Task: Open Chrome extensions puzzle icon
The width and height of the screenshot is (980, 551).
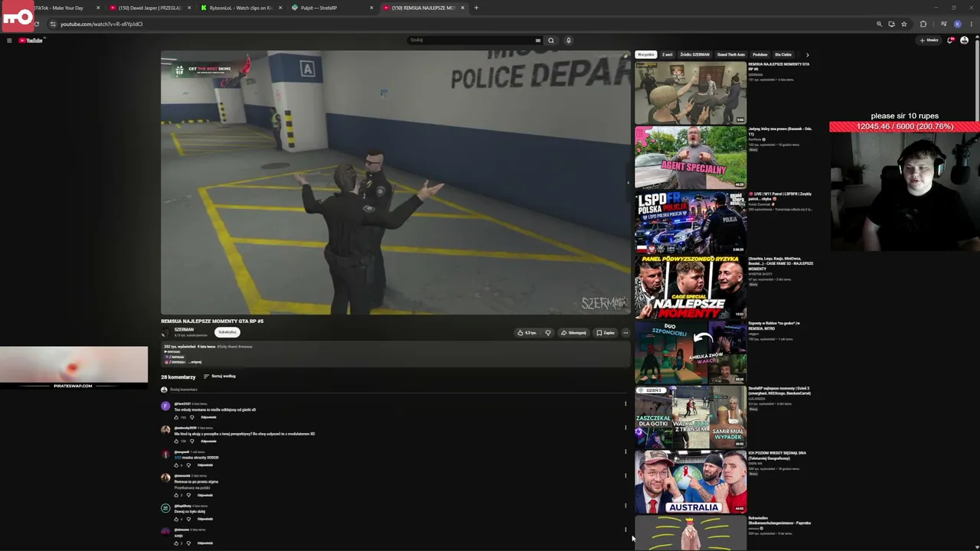Action: pos(923,24)
